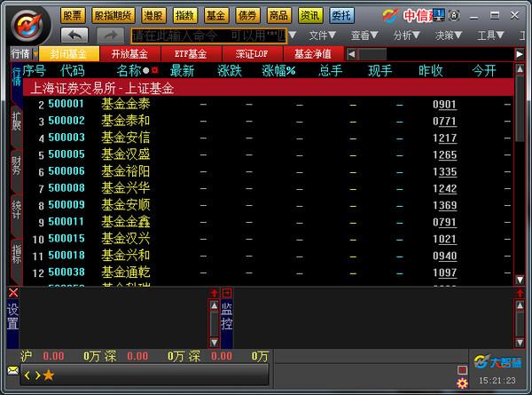
Task: Select the 封闭基金 tab
Action: point(69,53)
